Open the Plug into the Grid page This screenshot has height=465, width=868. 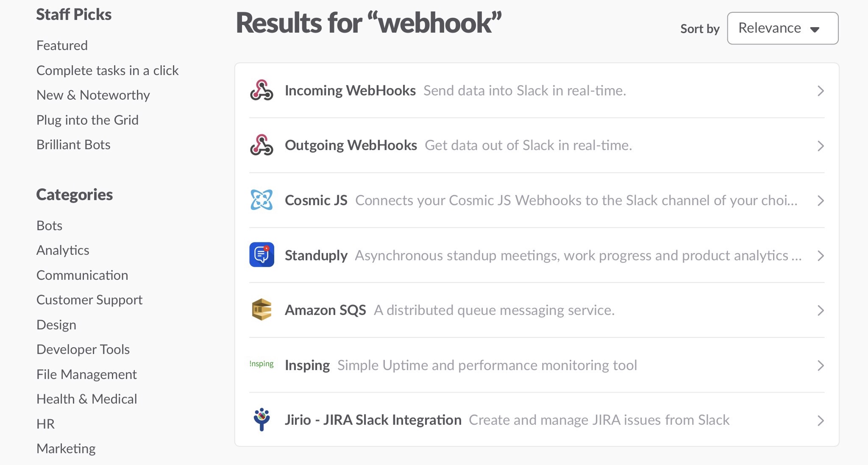(x=87, y=120)
